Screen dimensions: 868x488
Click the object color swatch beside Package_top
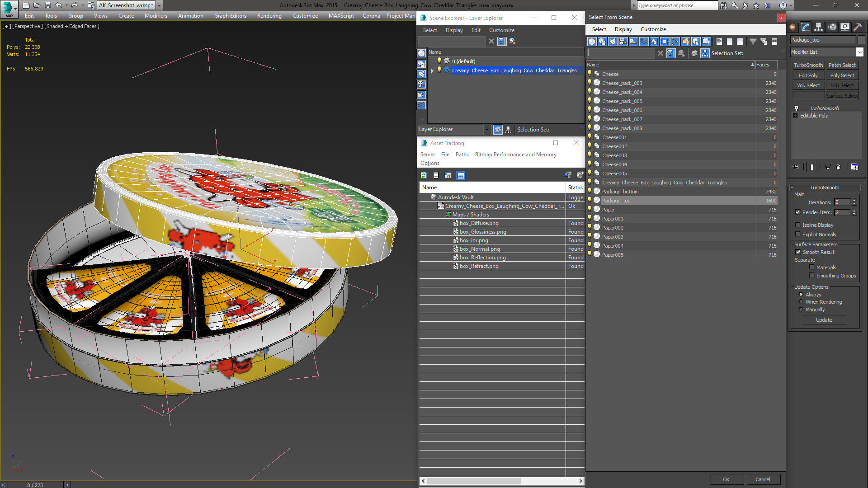(x=861, y=40)
